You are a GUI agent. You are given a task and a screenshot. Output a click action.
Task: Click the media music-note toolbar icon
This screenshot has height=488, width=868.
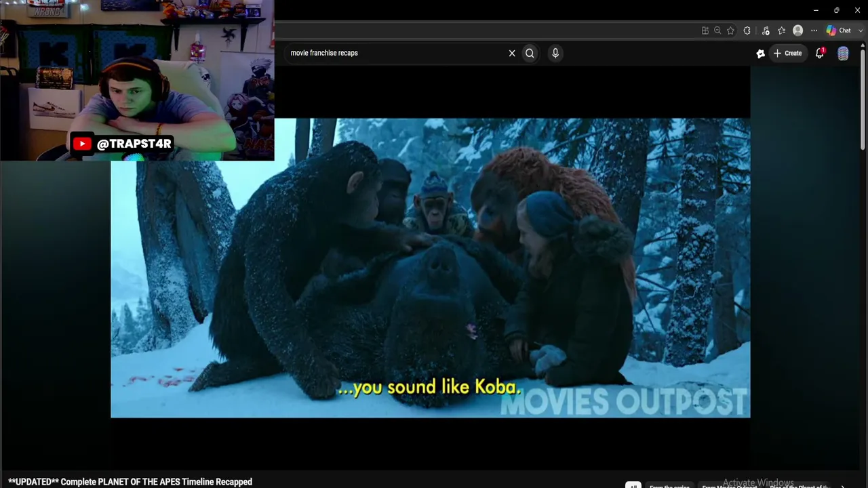[766, 30]
